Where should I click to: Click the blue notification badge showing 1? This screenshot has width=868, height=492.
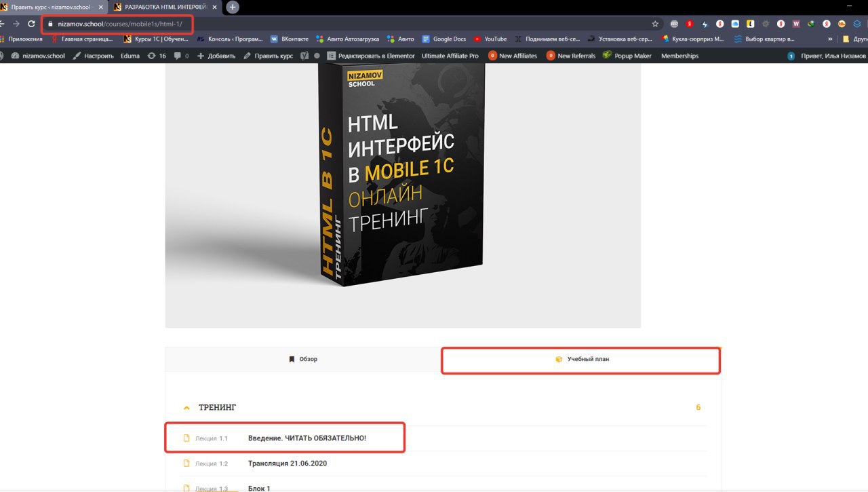pyautogui.click(x=791, y=56)
